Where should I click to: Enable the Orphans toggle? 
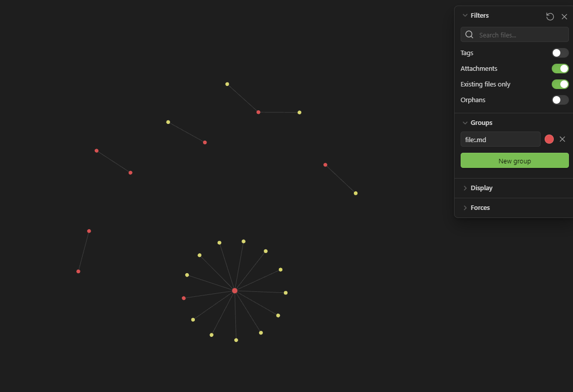coord(560,100)
